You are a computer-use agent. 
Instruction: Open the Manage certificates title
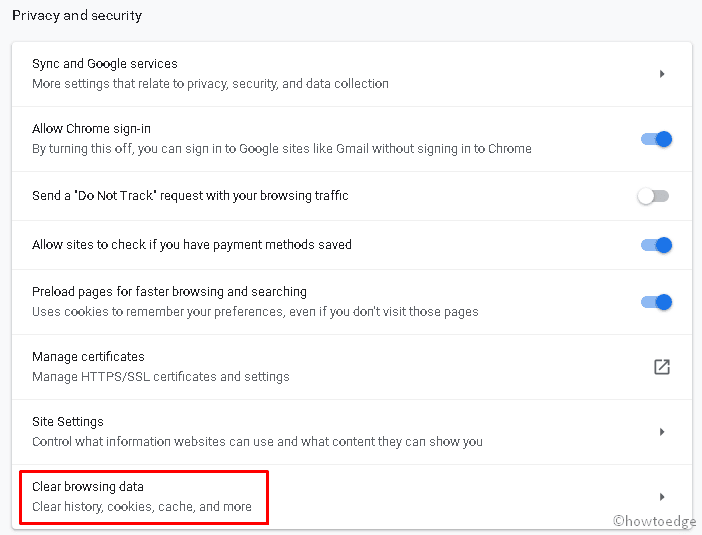pyautogui.click(x=88, y=357)
